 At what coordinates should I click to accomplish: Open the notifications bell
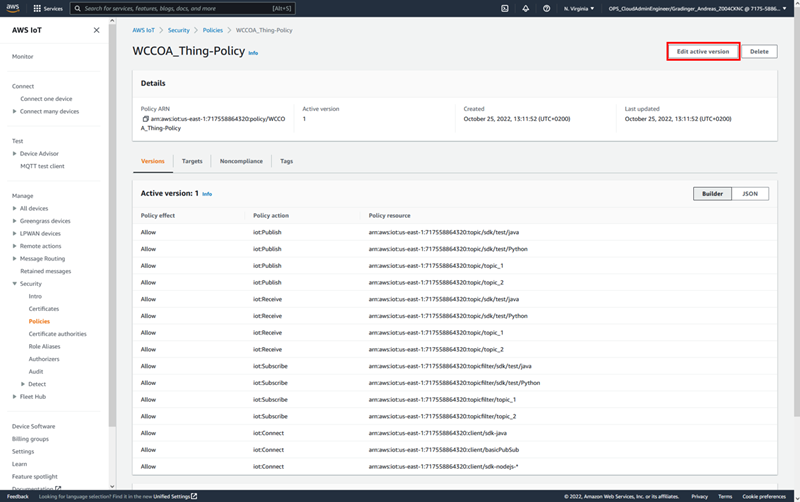pos(526,8)
